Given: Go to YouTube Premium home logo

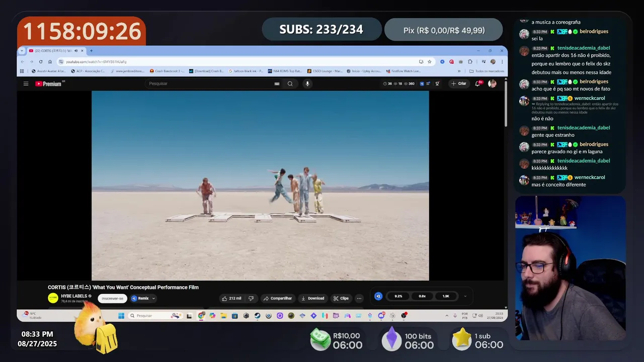Looking at the screenshot, I should [x=49, y=83].
